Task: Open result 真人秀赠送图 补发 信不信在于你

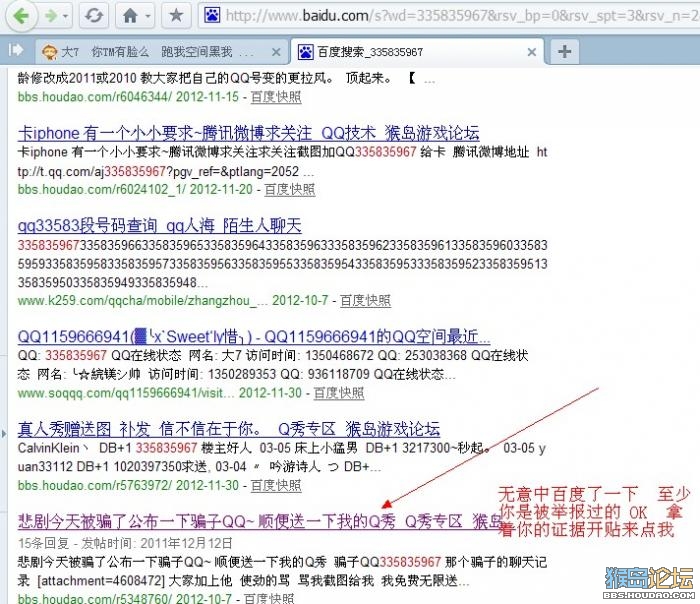Action: 229,429
